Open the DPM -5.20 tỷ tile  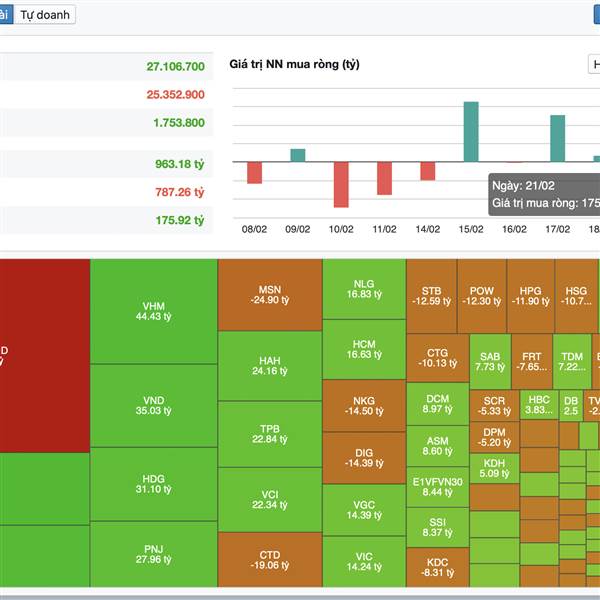coord(494,437)
